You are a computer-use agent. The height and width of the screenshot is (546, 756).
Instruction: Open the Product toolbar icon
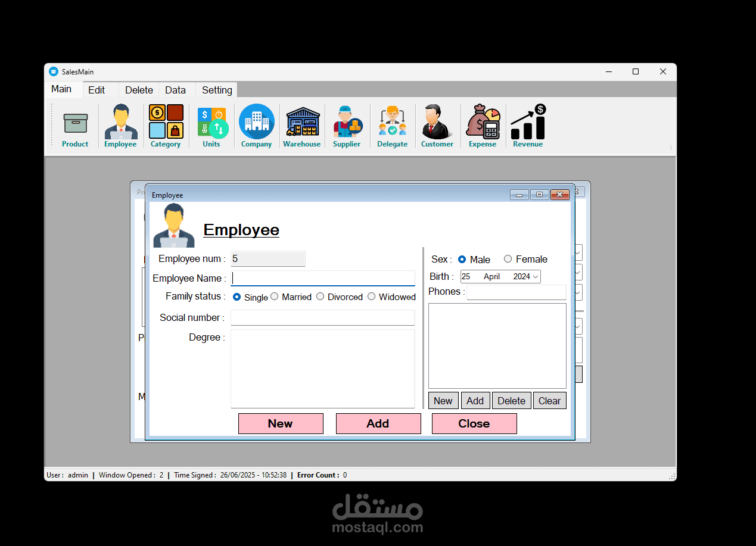75,126
